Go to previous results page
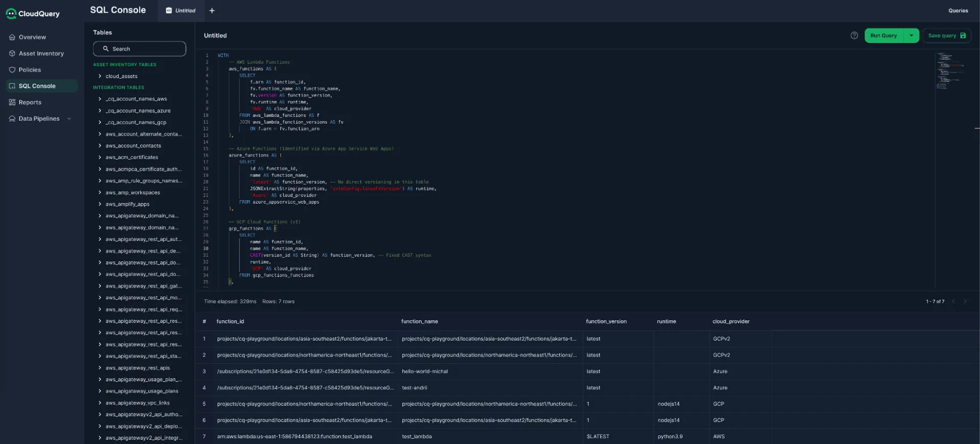 pos(953,301)
